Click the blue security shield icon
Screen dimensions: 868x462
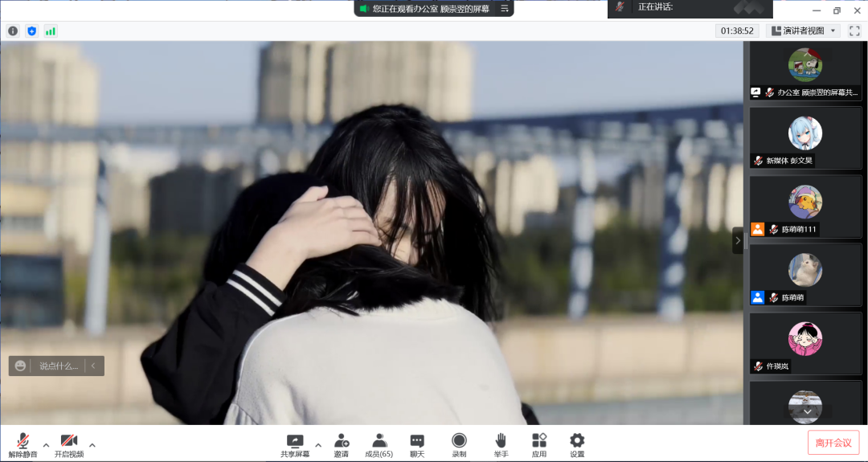[32, 31]
